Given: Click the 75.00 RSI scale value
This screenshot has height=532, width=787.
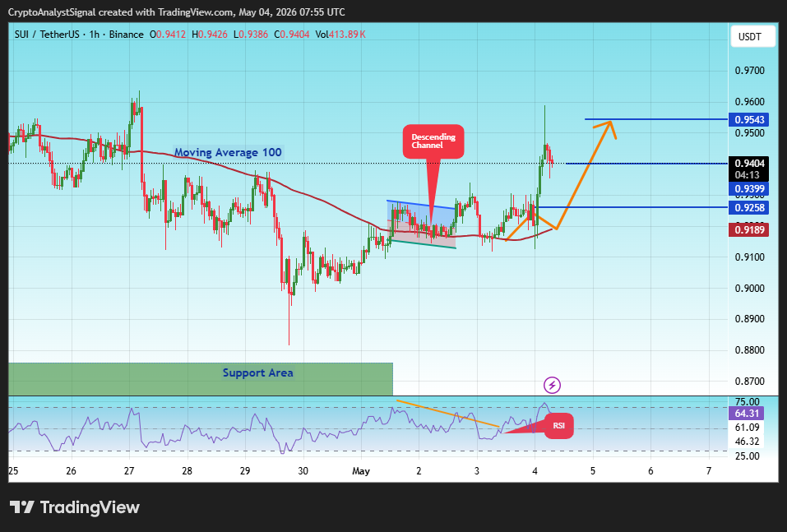Looking at the screenshot, I should pos(747,401).
